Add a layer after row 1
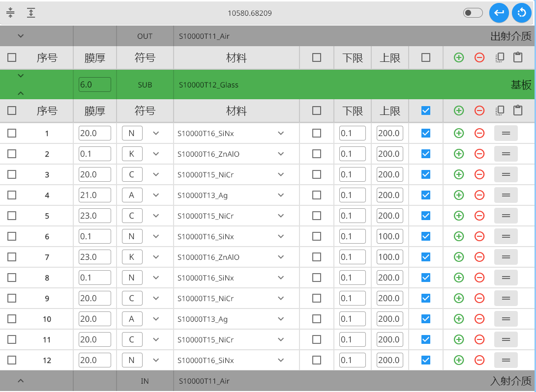 [459, 133]
